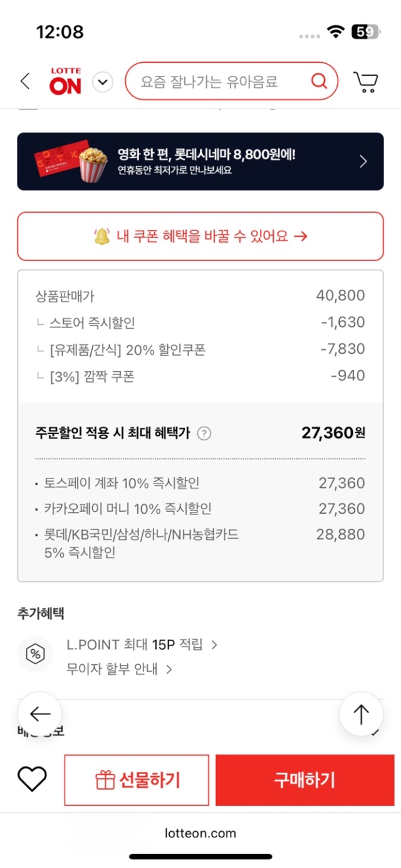Tap the magnifier search icon

coord(319,81)
